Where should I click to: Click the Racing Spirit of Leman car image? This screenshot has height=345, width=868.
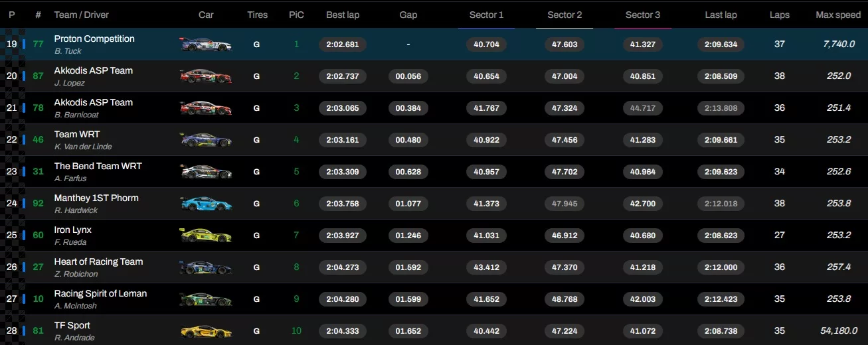point(206,299)
